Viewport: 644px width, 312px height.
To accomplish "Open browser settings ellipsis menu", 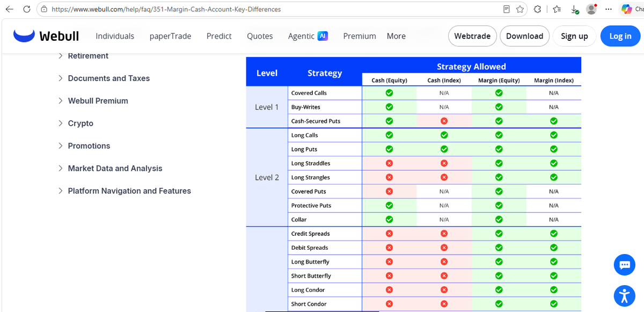I will [x=609, y=9].
